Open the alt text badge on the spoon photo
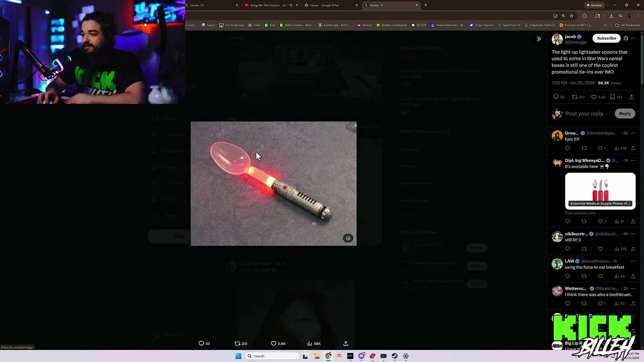This screenshot has height=362, width=644. click(x=348, y=238)
